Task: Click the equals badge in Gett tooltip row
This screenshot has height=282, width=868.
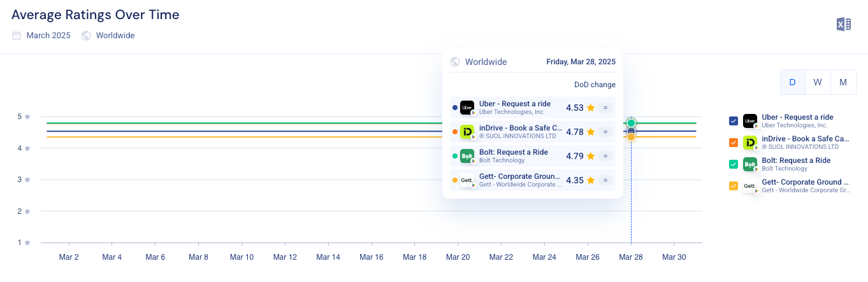Action: 605,180
